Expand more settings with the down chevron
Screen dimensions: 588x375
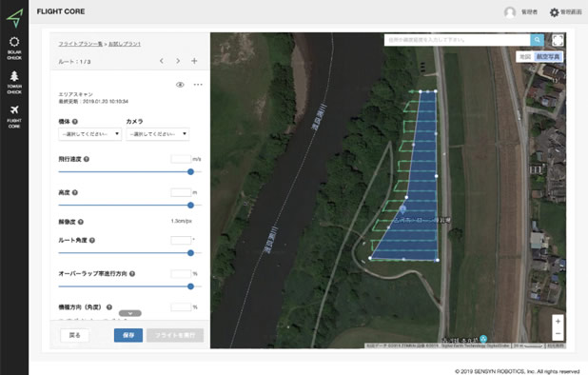coord(130,313)
